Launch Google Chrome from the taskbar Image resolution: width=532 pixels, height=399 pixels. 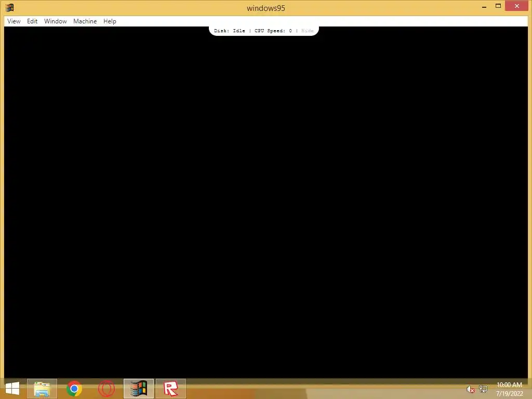pyautogui.click(x=74, y=389)
